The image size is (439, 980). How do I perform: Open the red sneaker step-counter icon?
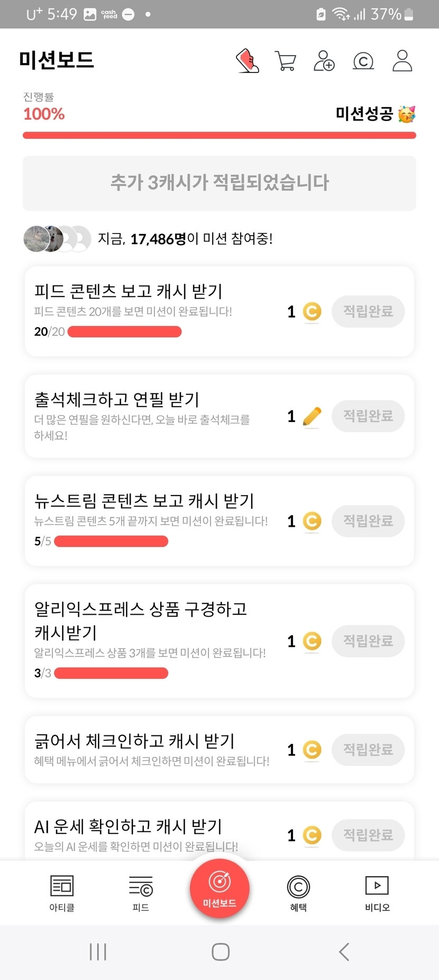click(247, 61)
